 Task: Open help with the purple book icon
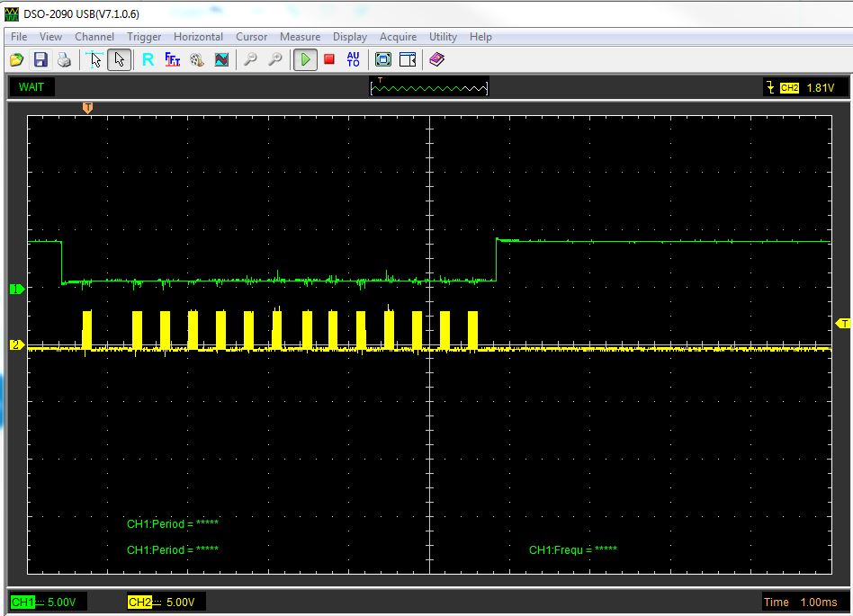tap(436, 59)
